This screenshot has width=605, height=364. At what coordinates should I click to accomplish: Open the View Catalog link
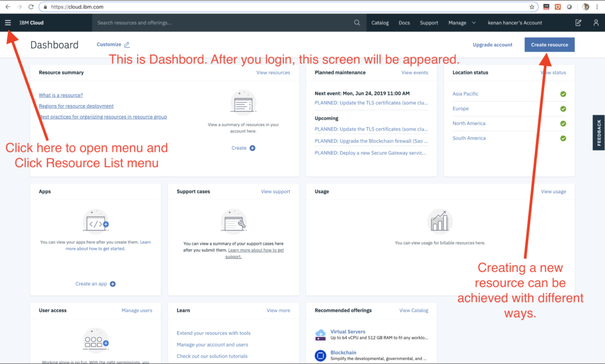[x=414, y=310]
